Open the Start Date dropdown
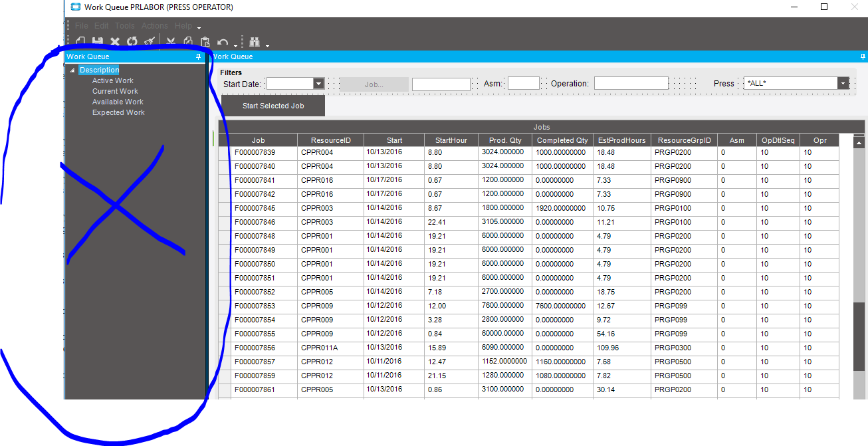The height and width of the screenshot is (446, 868). click(318, 84)
